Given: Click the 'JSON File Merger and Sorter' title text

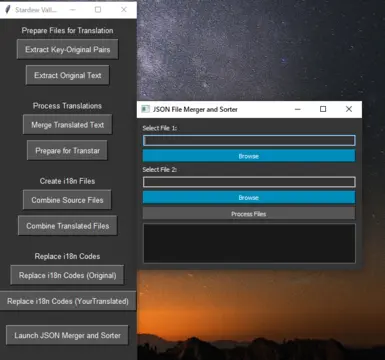Looking at the screenshot, I should coord(195,109).
